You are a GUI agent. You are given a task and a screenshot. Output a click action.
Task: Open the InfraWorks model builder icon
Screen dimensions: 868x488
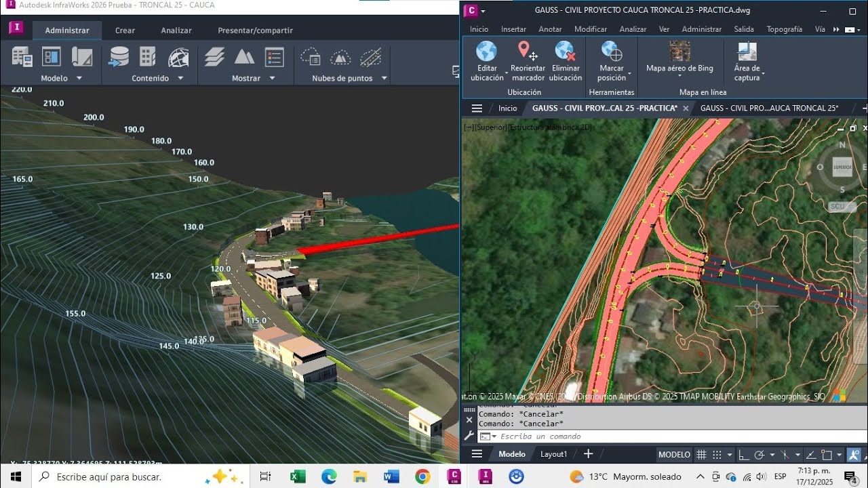point(22,57)
